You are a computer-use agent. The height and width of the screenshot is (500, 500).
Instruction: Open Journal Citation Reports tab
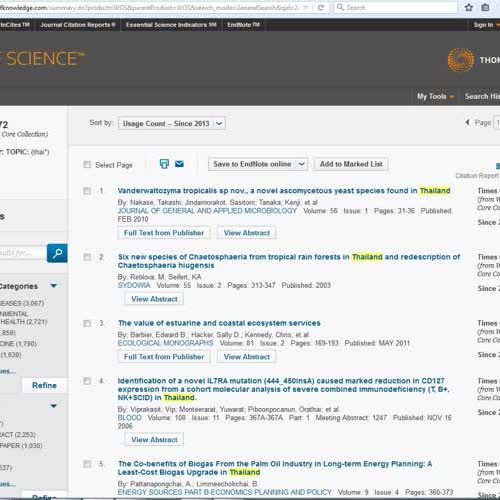[78, 25]
